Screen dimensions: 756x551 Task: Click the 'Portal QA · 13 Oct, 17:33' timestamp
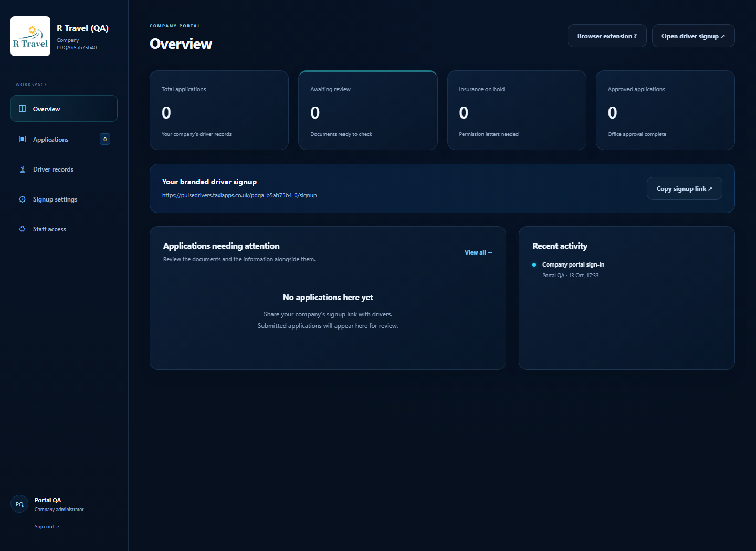pos(571,275)
